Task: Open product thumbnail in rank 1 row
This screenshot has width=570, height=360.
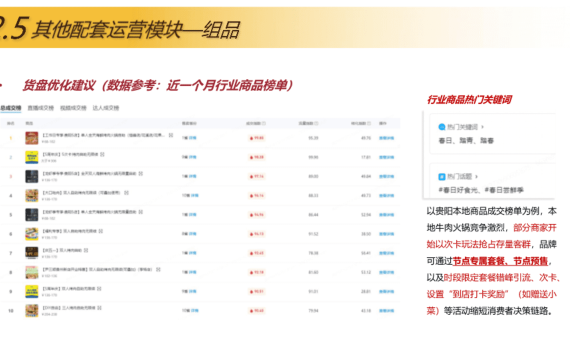Action: point(32,138)
